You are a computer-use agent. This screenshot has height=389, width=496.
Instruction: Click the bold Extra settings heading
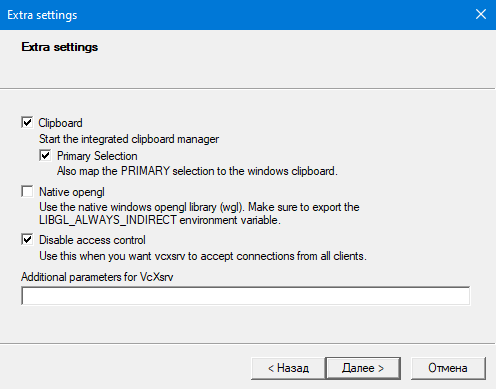[60, 47]
